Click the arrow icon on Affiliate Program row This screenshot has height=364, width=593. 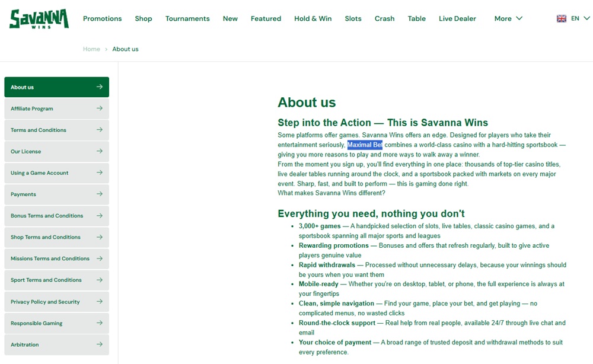(100, 108)
